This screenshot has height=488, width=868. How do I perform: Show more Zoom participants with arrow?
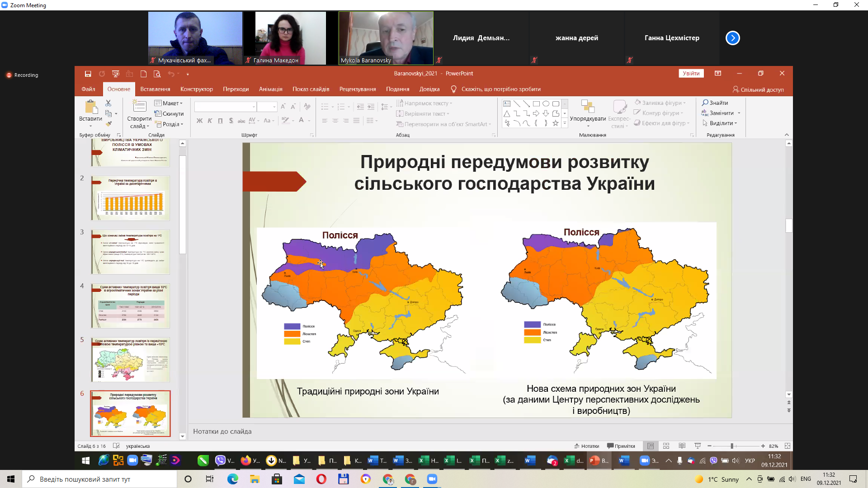733,38
